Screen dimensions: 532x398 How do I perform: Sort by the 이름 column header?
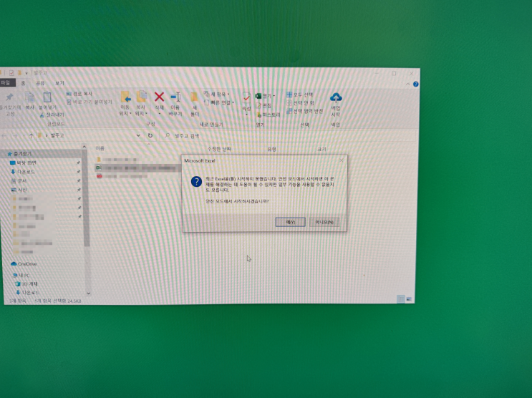[100, 148]
